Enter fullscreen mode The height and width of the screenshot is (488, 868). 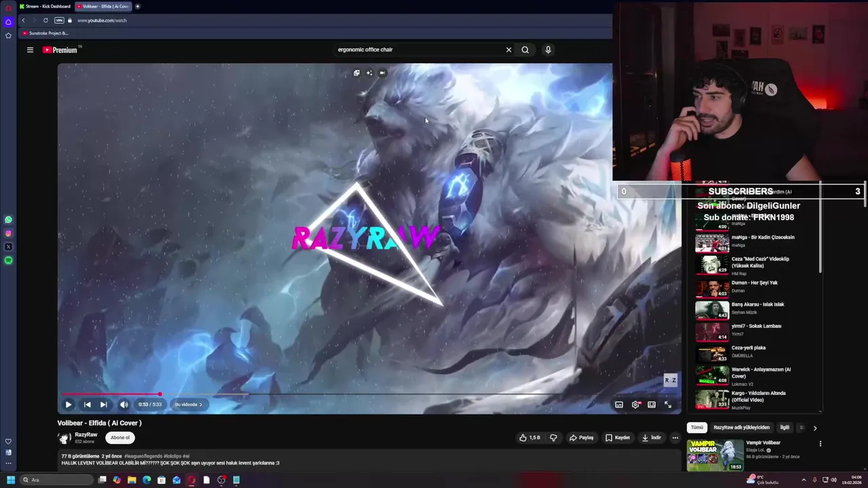point(668,405)
